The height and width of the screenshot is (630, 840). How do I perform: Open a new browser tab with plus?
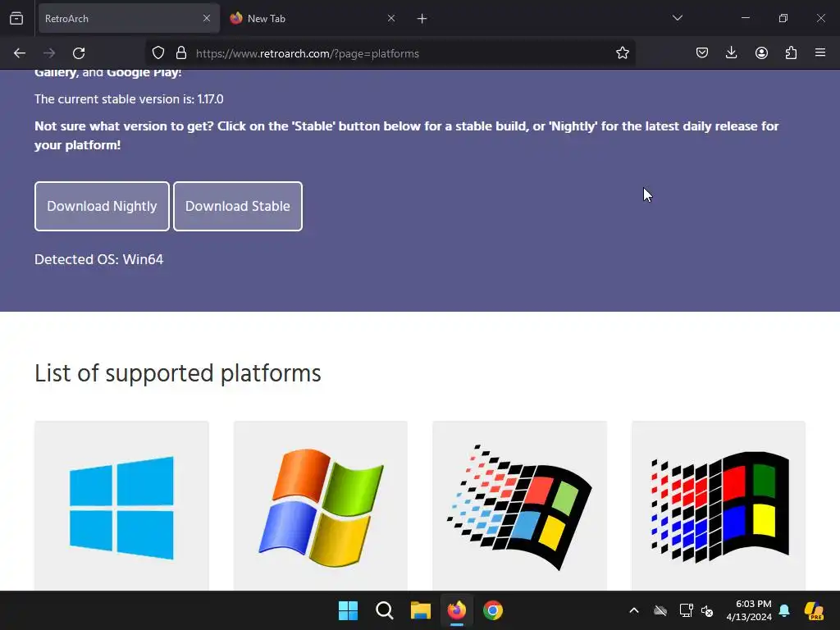(x=422, y=19)
